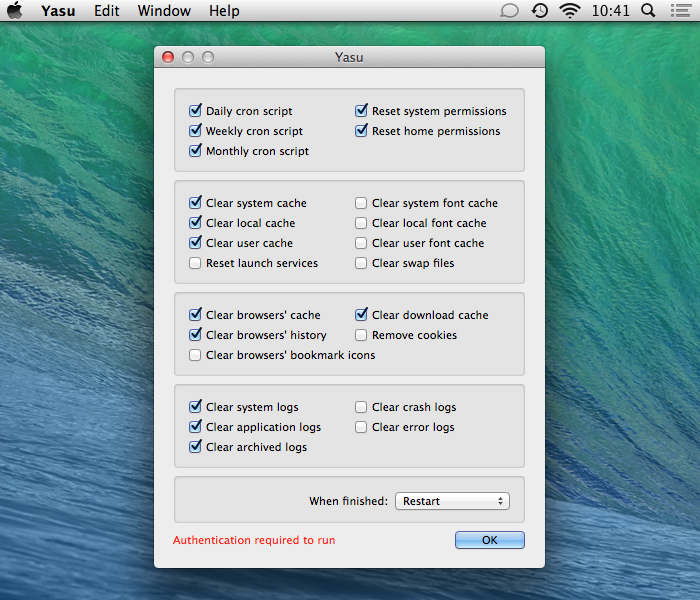Uncheck Clear application logs
The height and width of the screenshot is (600, 700).
[x=195, y=427]
